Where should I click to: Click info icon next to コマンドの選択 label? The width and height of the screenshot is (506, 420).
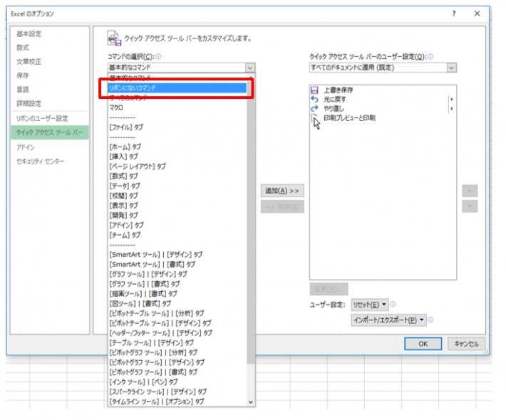[158, 57]
